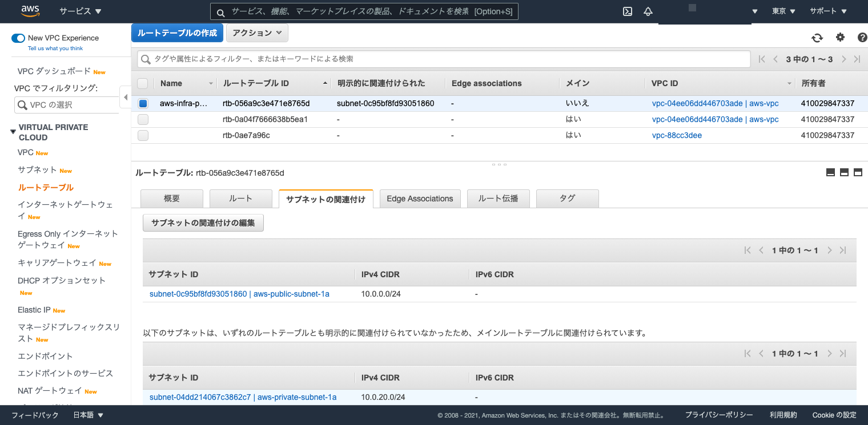Open the サポート dropdown
The width and height of the screenshot is (868, 425).
click(828, 11)
